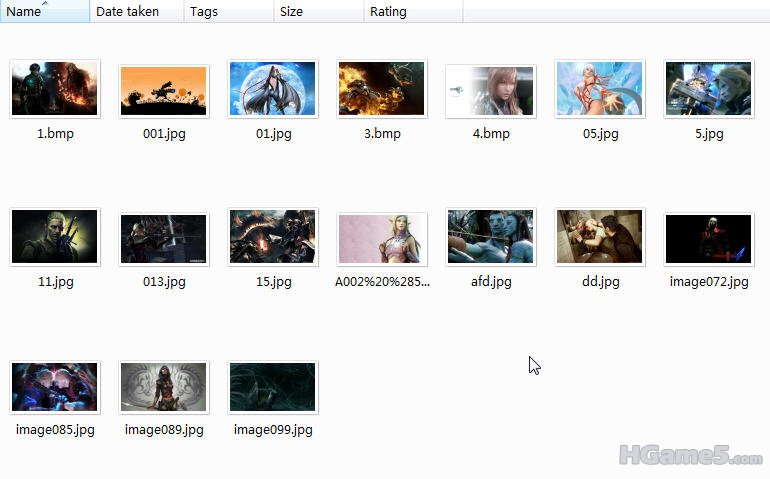Click the file name label 001.jpg
The height and width of the screenshot is (479, 770).
click(164, 134)
